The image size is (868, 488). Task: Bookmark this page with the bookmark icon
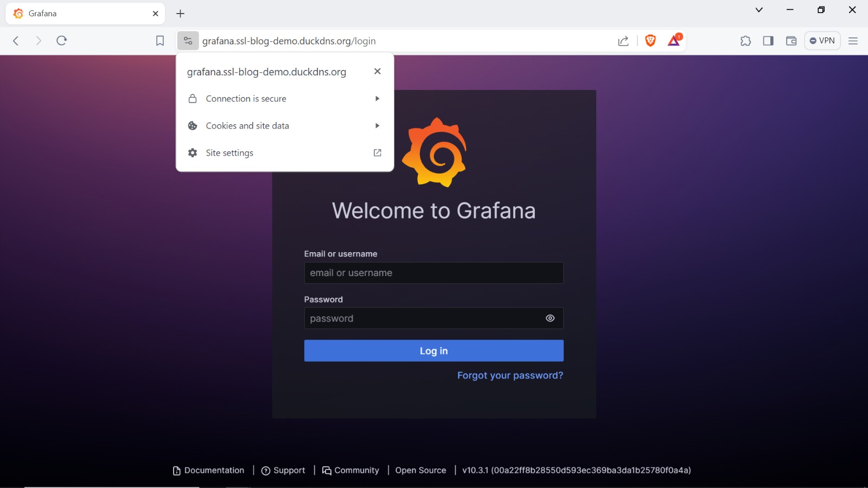(160, 41)
